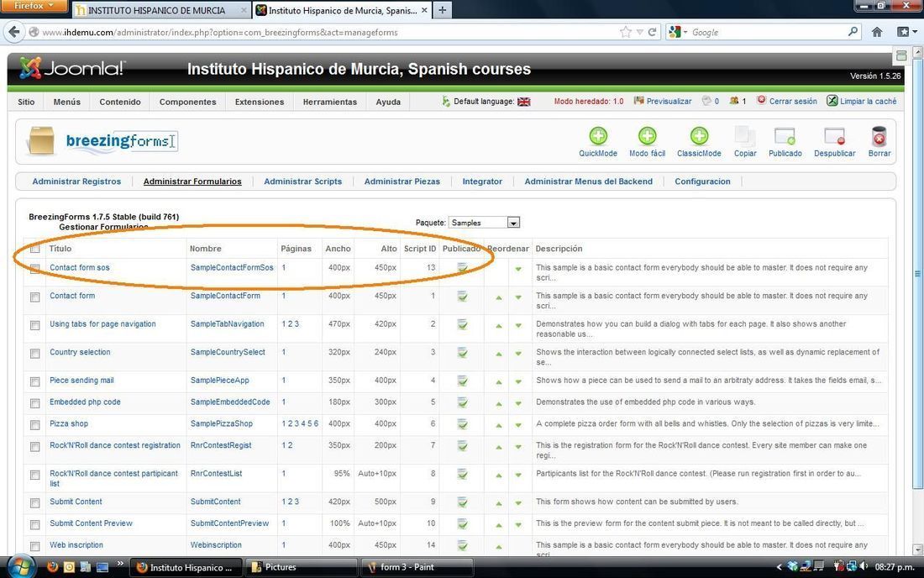Check the box for Using tabs for page navigation
924x578 pixels.
(x=35, y=325)
